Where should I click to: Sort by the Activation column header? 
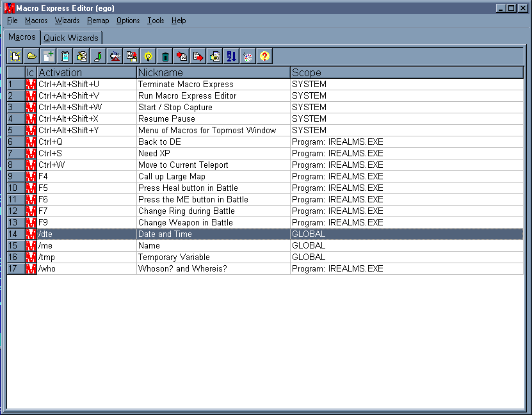pos(87,72)
